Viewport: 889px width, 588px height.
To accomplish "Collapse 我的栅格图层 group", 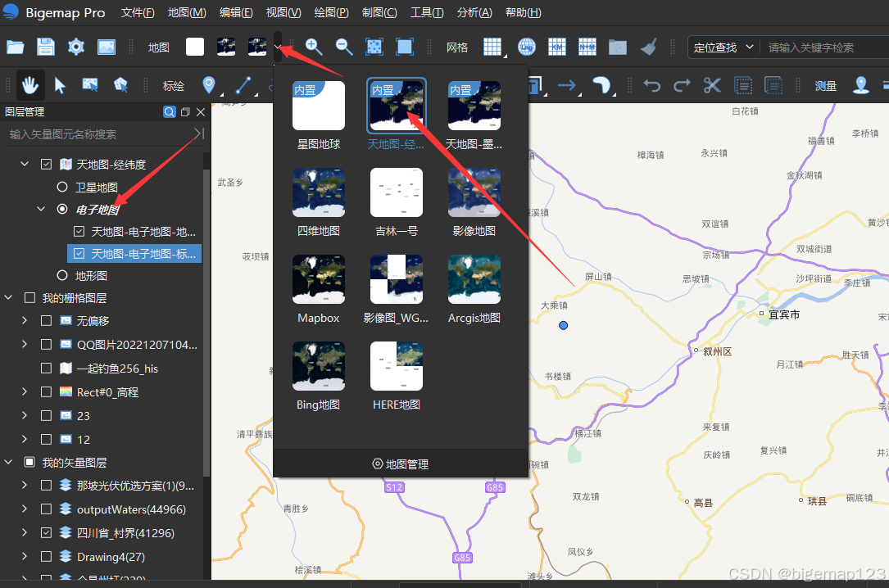I will click(8, 297).
